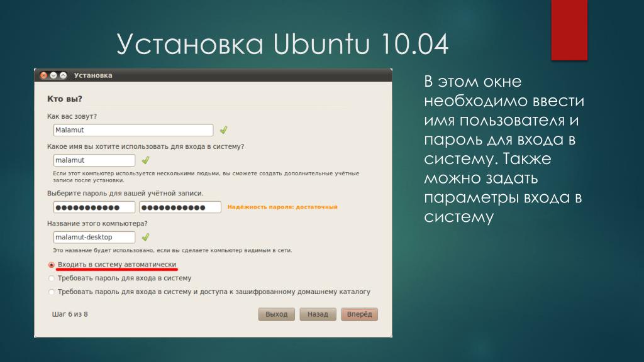Click slide title 'Установка Ubuntu 10.04'

[x=282, y=43]
